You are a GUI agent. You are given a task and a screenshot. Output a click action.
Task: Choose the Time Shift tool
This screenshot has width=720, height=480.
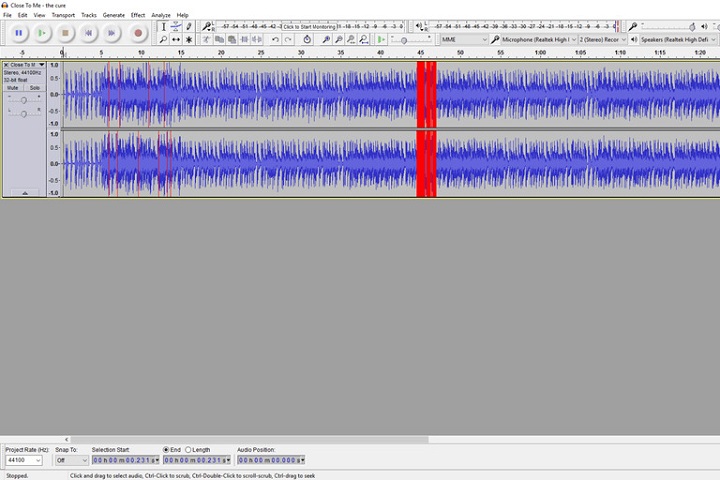pos(176,40)
